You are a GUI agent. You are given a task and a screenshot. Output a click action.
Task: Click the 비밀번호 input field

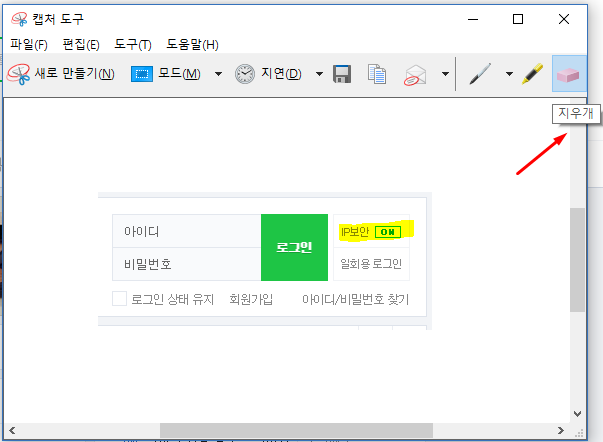[187, 264]
